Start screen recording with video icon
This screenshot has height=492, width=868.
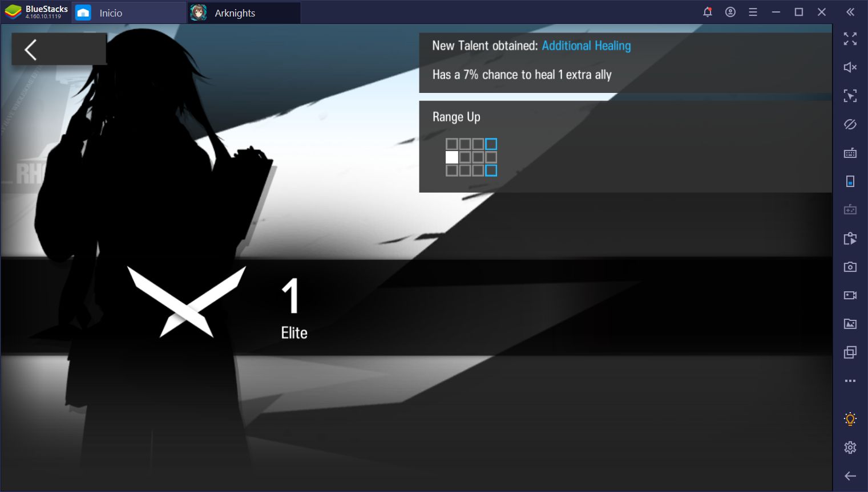pos(850,295)
